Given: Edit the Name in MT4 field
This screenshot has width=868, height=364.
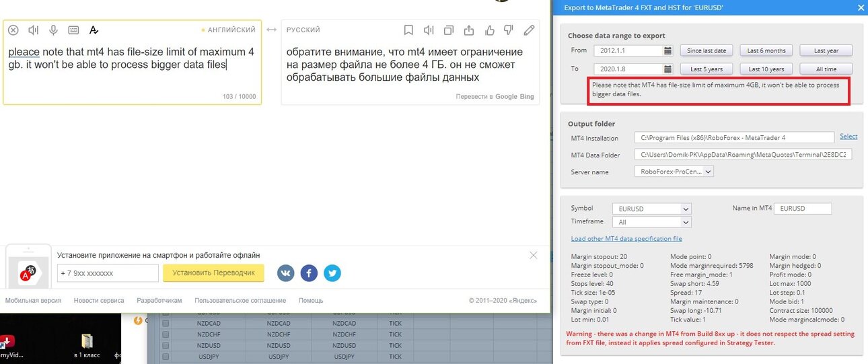Looking at the screenshot, I should click(803, 209).
